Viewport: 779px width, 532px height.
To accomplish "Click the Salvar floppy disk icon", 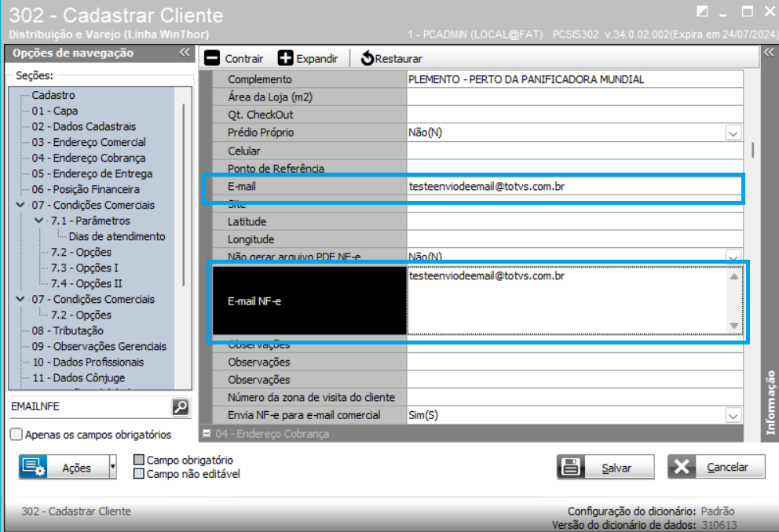I will click(570, 467).
